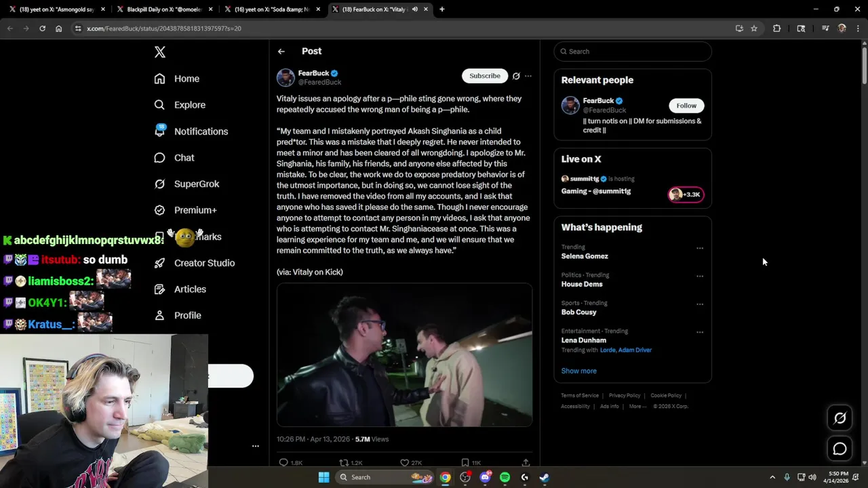Open the Notifications bell icon
The height and width of the screenshot is (488, 868).
159,131
